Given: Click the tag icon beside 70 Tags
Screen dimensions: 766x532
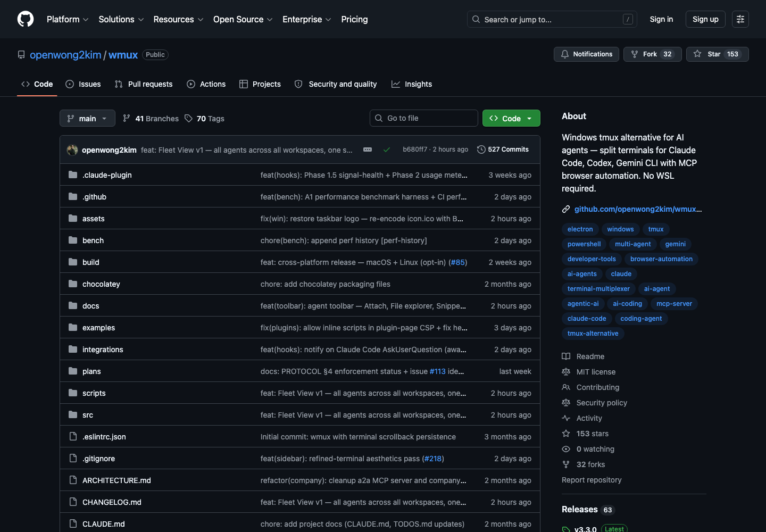Looking at the screenshot, I should click(x=188, y=118).
